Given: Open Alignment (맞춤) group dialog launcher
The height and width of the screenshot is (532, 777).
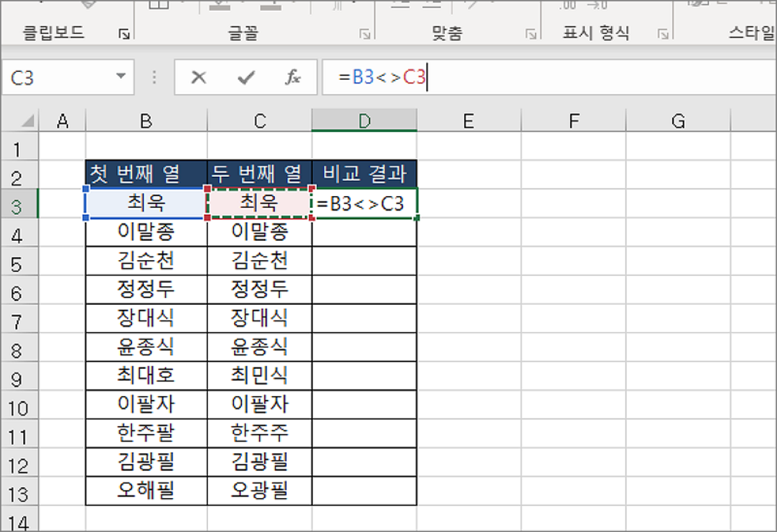Looking at the screenshot, I should (x=531, y=35).
